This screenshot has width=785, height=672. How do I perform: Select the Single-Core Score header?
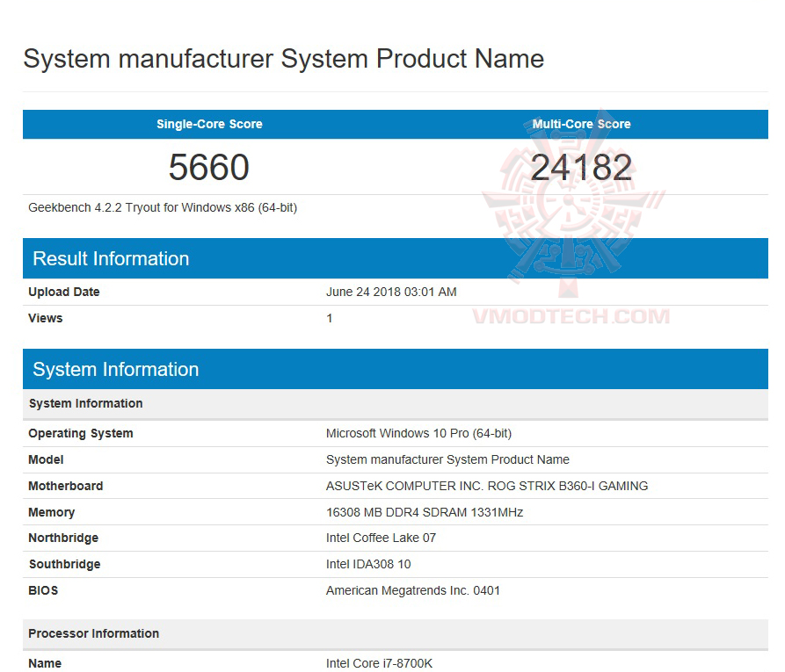coord(209,124)
